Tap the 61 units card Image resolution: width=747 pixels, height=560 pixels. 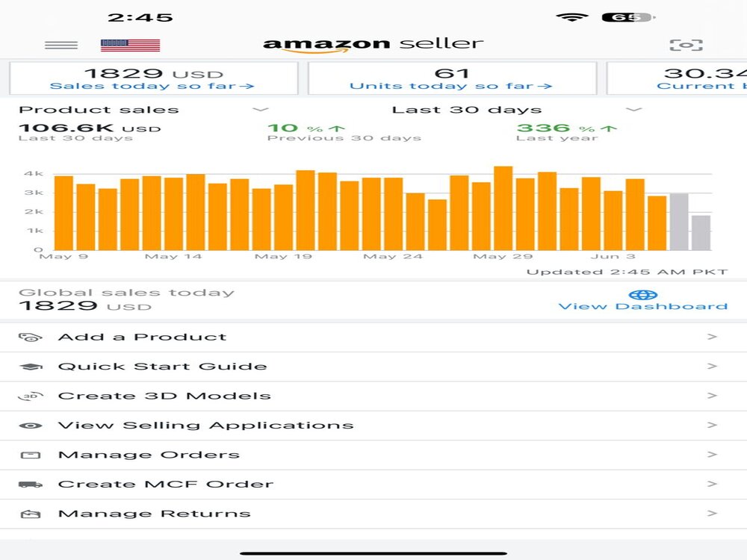pos(452,78)
